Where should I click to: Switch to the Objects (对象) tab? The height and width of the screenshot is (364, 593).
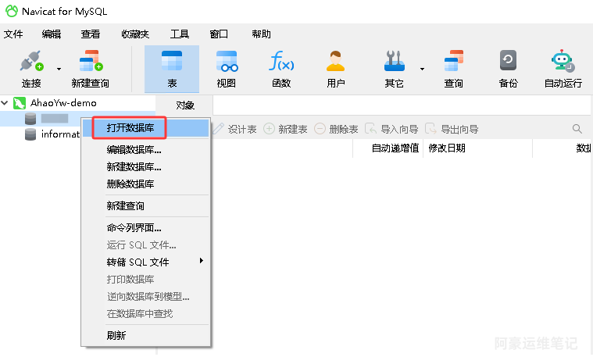tap(185, 105)
